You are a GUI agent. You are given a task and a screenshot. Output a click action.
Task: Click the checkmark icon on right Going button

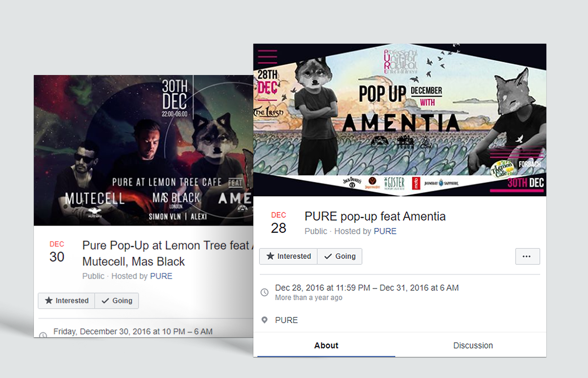click(328, 256)
